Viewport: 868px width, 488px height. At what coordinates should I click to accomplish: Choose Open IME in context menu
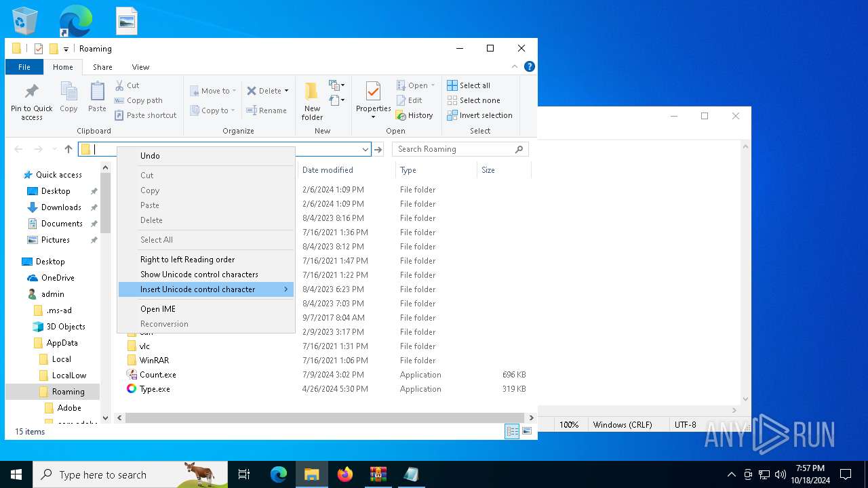206,309
